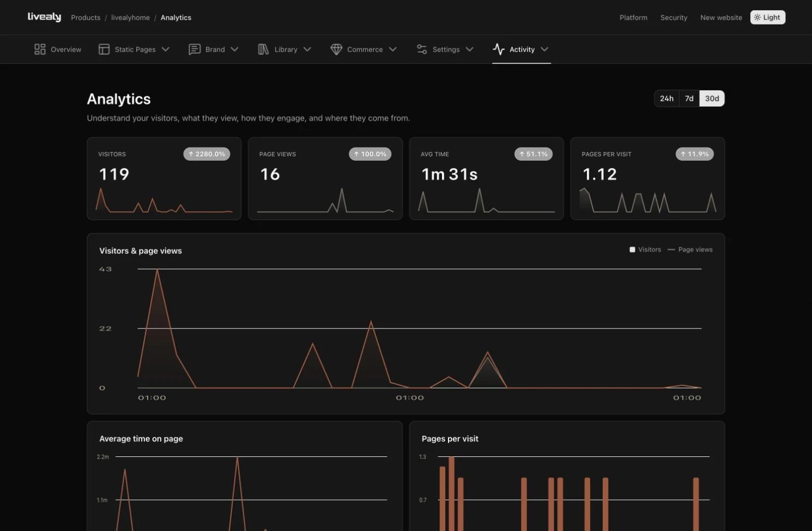Click the Avg Time value 1m 31s
This screenshot has height=531, width=812.
point(450,174)
